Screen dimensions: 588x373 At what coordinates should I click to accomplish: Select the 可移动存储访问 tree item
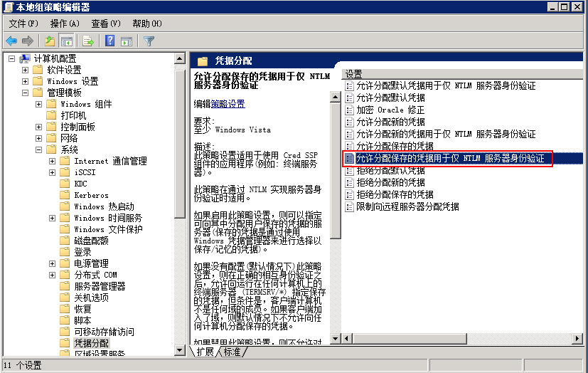point(104,332)
